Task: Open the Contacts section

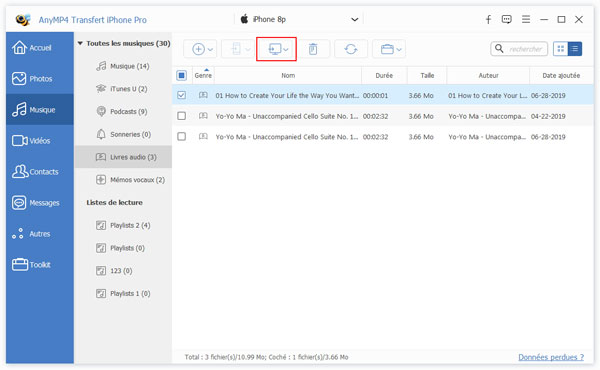Action: (39, 172)
